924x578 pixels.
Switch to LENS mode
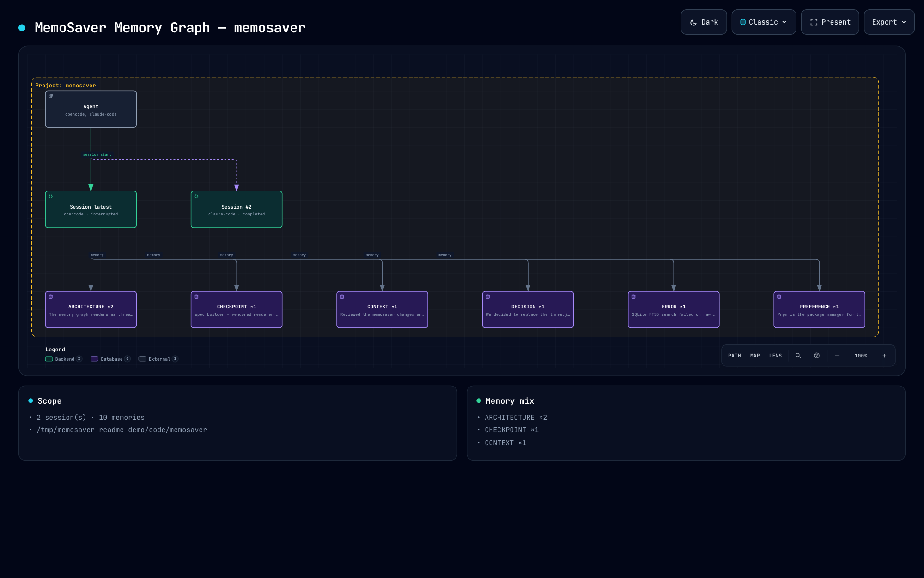775,356
